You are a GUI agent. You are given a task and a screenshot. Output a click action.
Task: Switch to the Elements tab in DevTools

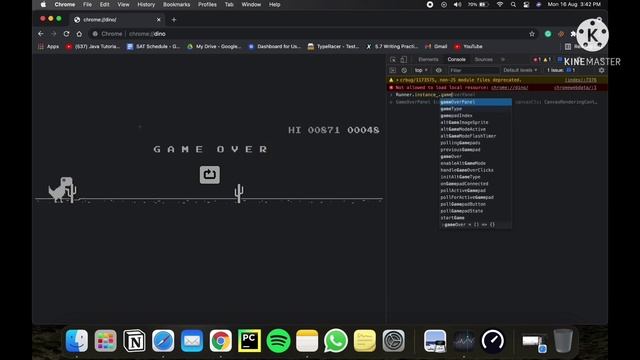click(428, 60)
